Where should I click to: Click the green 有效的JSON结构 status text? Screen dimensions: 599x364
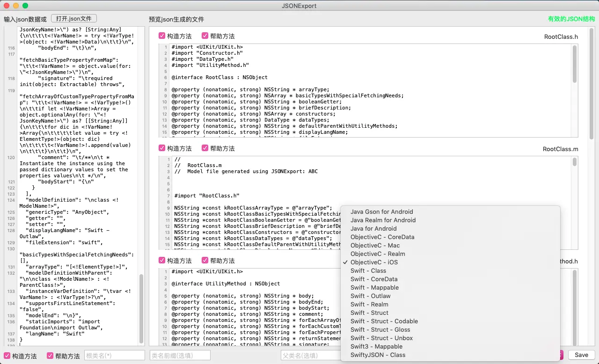coord(571,19)
